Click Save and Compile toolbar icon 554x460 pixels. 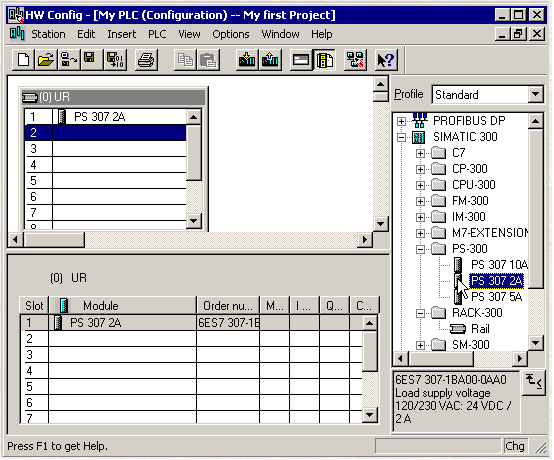[115, 60]
